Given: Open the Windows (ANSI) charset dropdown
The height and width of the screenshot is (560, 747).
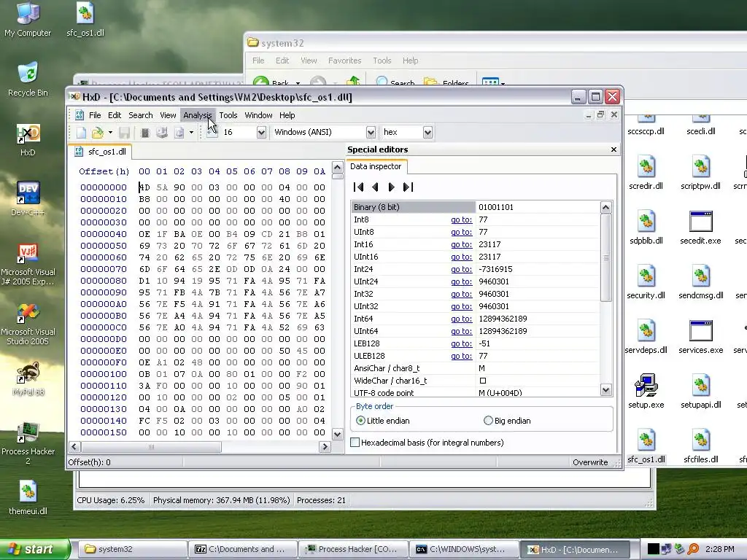Looking at the screenshot, I should pyautogui.click(x=371, y=133).
